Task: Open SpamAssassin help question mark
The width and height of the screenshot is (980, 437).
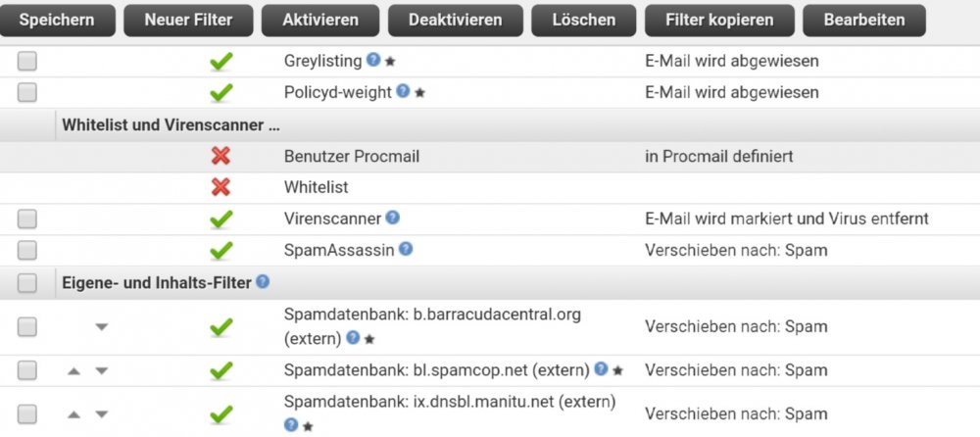Action: (406, 249)
